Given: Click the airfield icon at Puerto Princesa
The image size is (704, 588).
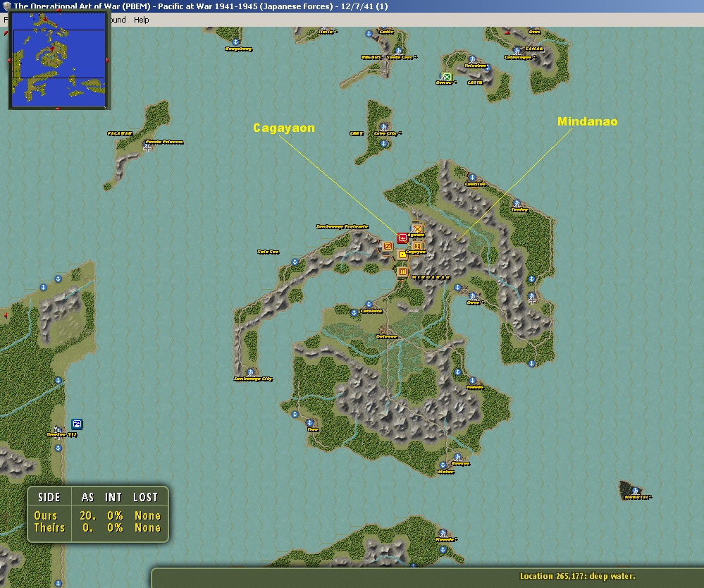Looking at the screenshot, I should [147, 147].
